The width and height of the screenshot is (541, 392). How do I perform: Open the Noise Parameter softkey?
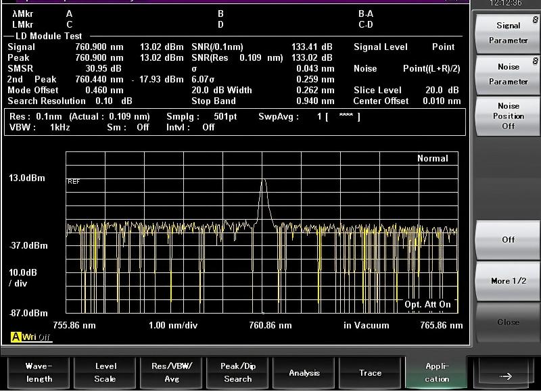pyautogui.click(x=508, y=74)
